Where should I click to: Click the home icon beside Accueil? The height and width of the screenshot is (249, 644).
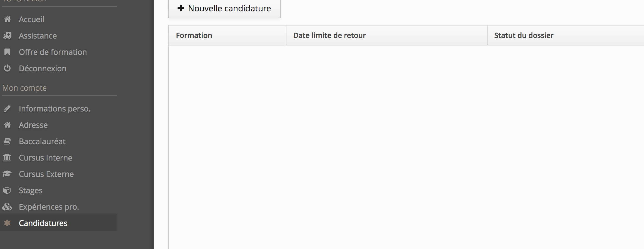pos(7,19)
